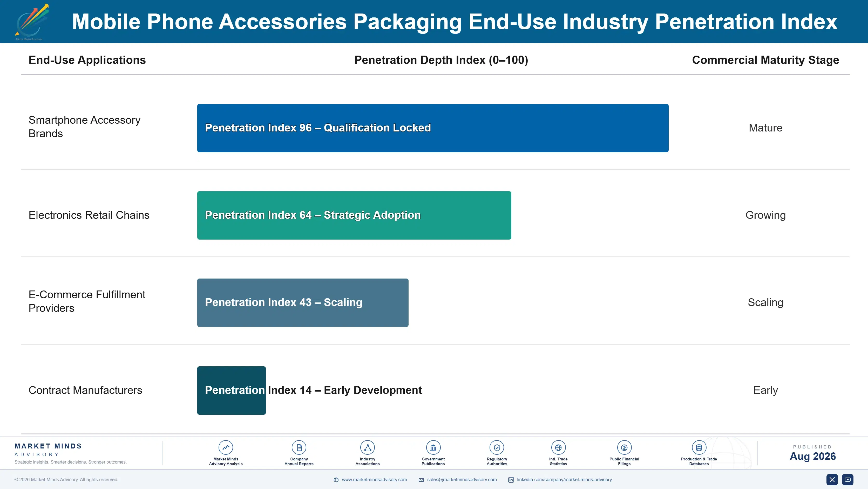Click sales@marketmindsadvisory.com email link
Image resolution: width=868 pixels, height=489 pixels.
click(462, 480)
